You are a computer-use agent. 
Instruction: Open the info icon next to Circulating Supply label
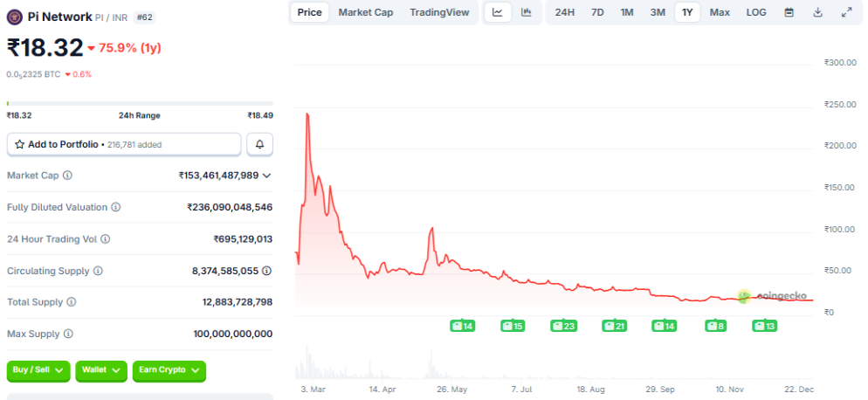tap(98, 271)
